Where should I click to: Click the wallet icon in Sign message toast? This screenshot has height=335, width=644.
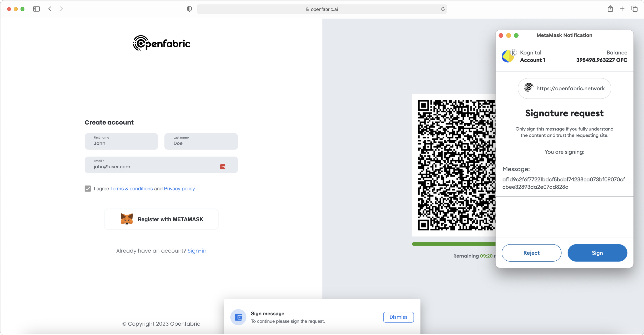238,317
